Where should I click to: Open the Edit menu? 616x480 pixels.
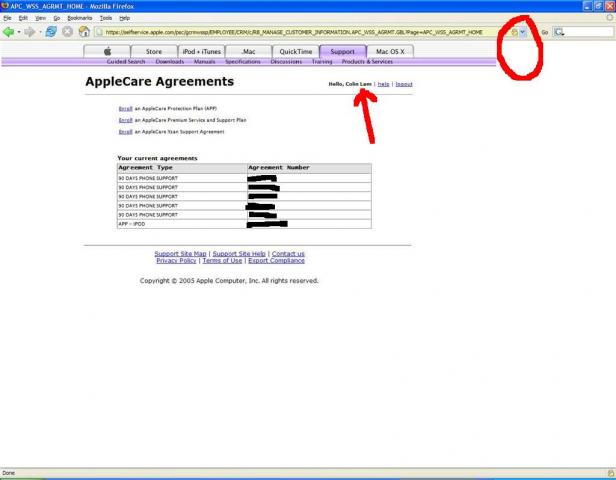click(x=23, y=18)
